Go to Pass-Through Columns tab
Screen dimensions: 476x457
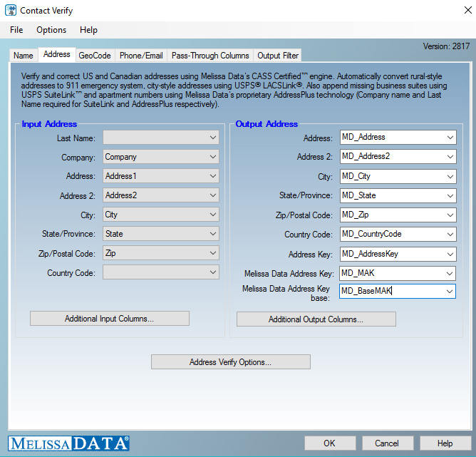[210, 56]
